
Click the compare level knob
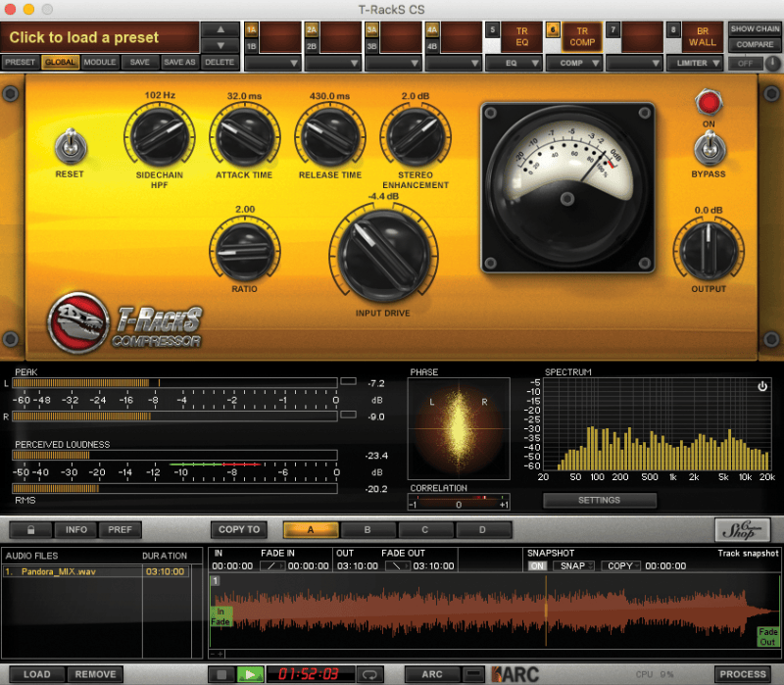pyautogui.click(x=772, y=64)
